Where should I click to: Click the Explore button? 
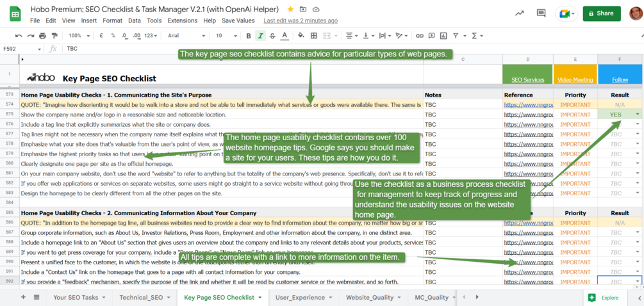603,298
